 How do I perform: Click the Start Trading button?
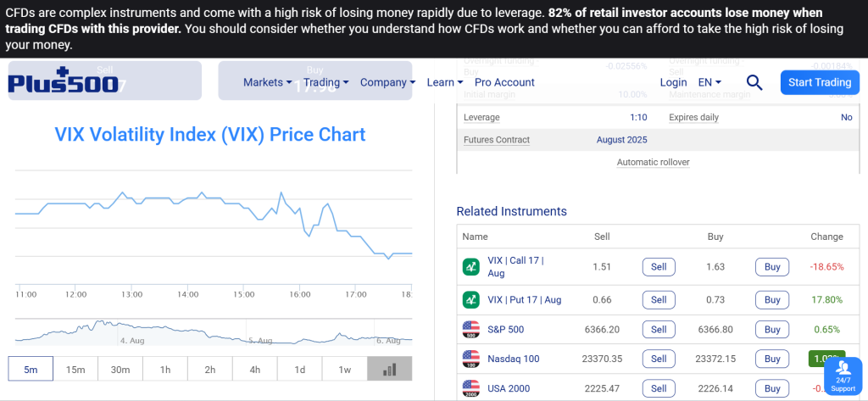pyautogui.click(x=820, y=82)
